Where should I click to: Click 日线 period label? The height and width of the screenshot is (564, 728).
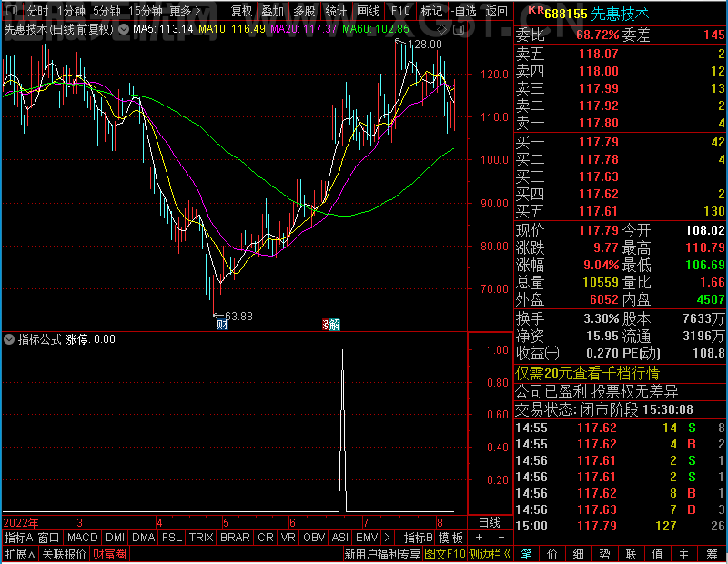(490, 523)
